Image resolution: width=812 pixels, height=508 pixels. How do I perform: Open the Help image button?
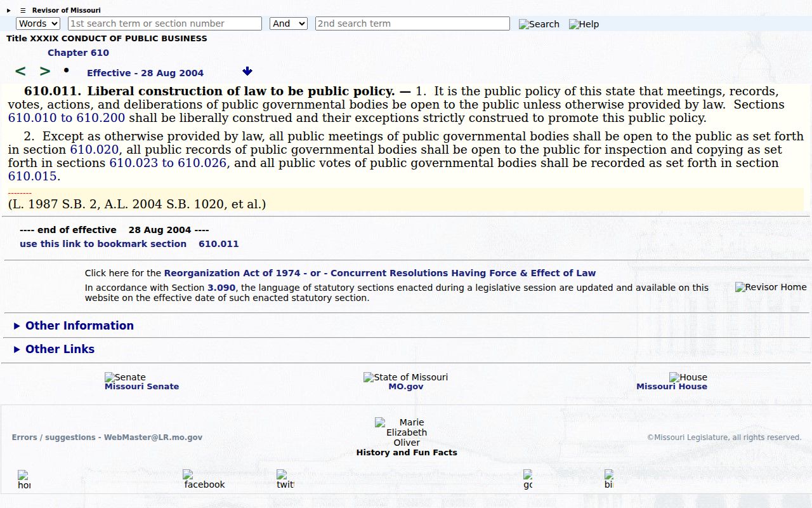click(x=584, y=24)
